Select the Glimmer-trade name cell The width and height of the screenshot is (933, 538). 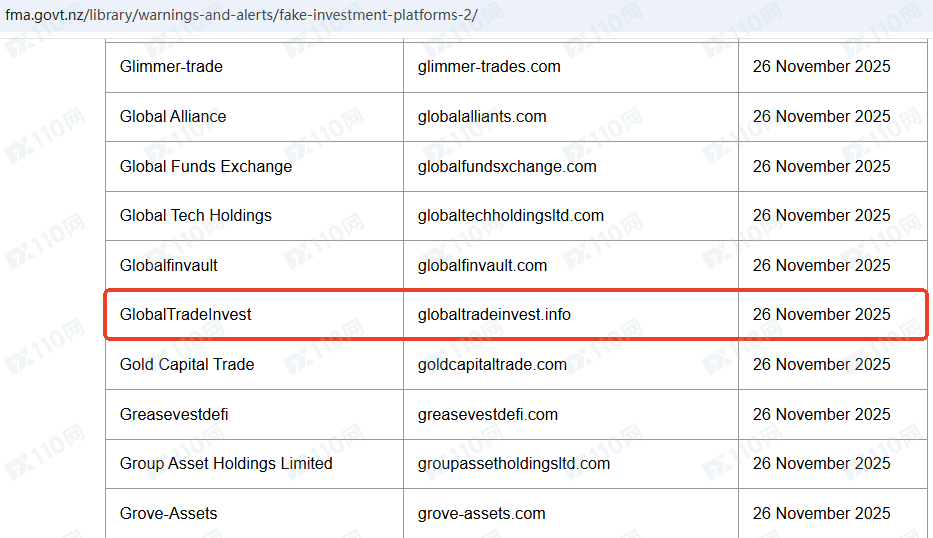[x=171, y=67]
